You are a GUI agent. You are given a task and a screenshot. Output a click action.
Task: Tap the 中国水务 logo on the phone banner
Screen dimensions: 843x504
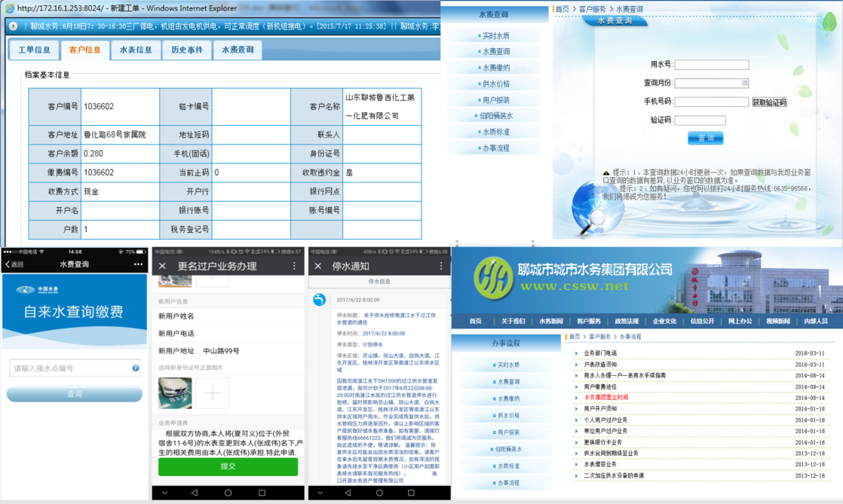tap(36, 289)
